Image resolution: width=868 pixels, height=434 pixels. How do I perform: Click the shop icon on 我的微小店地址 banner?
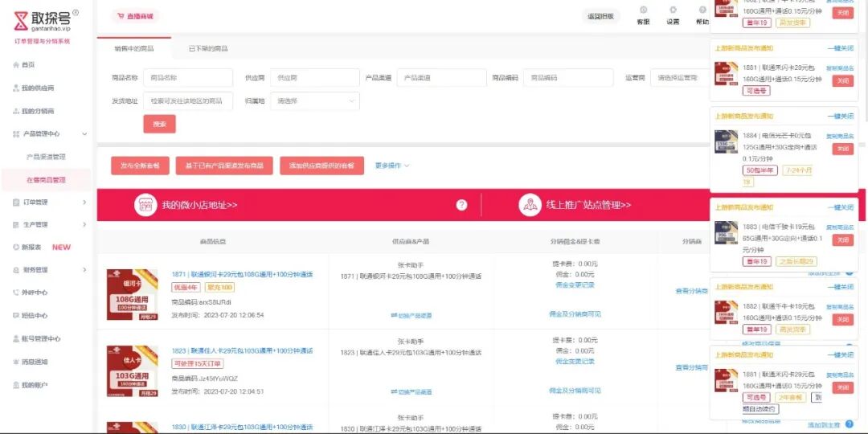pyautogui.click(x=145, y=205)
